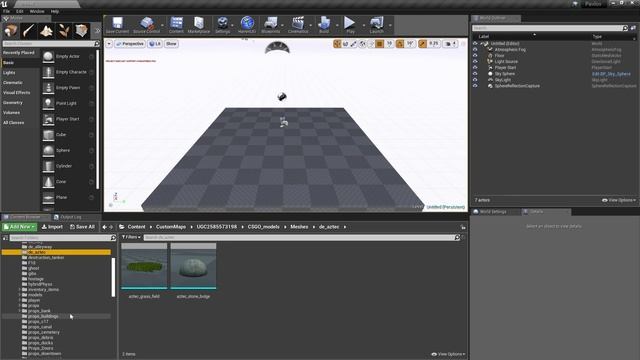
Task: Open the Settings toolbar icon
Action: [222, 25]
